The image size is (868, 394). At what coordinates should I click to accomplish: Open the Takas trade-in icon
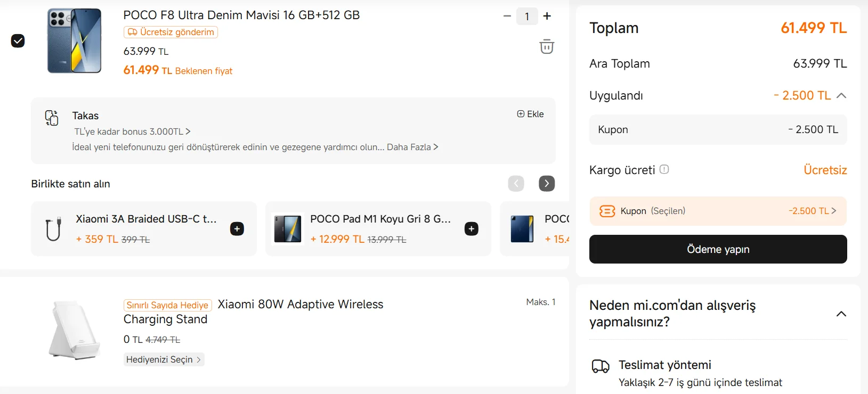click(52, 118)
